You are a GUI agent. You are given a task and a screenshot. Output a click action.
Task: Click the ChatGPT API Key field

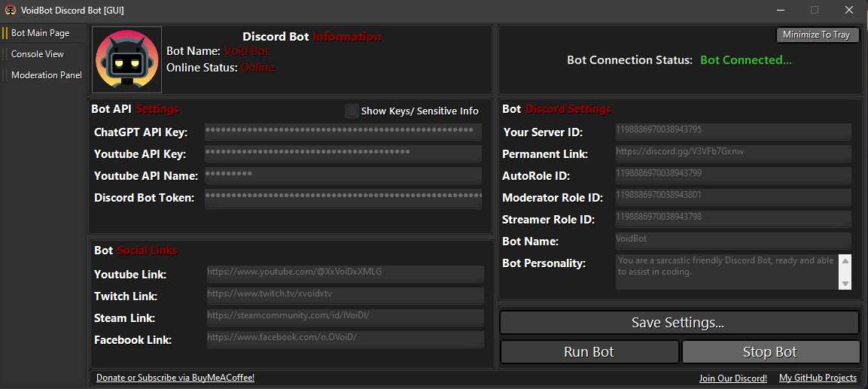[x=343, y=132]
